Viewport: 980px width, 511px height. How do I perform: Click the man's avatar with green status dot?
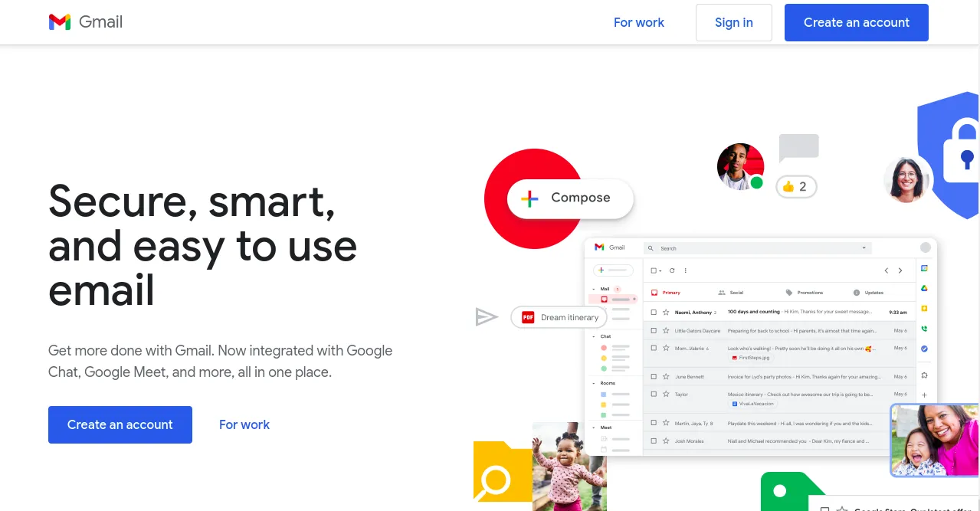[741, 166]
